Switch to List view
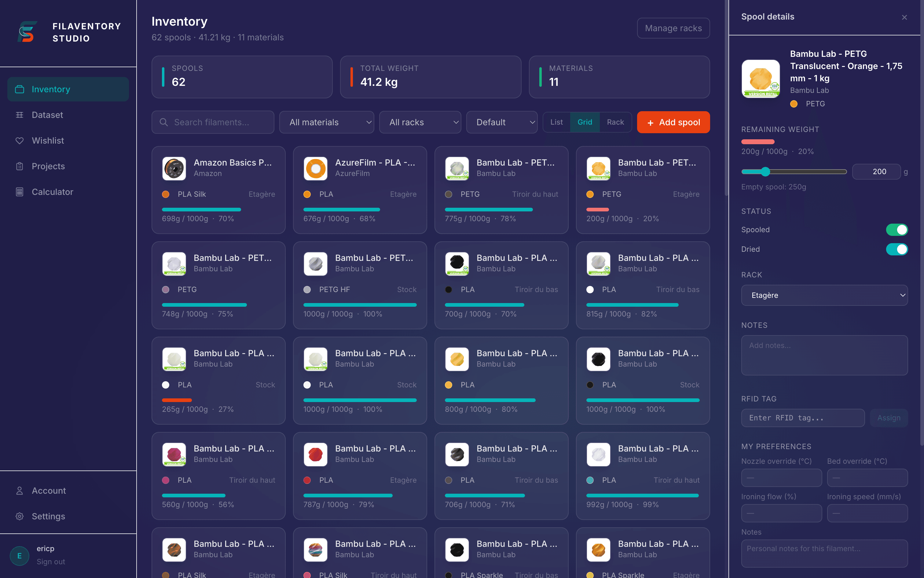924x578 pixels. tap(556, 122)
